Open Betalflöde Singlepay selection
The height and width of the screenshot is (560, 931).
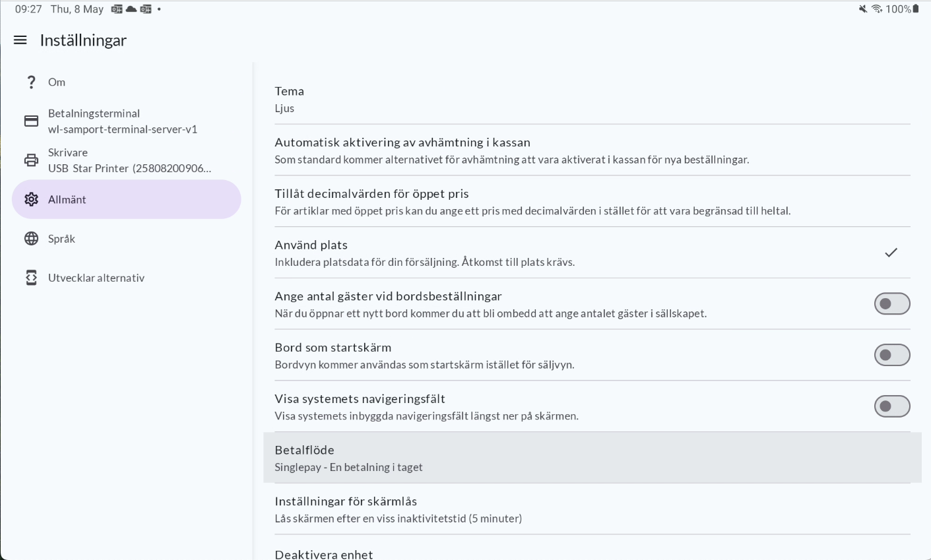click(593, 458)
